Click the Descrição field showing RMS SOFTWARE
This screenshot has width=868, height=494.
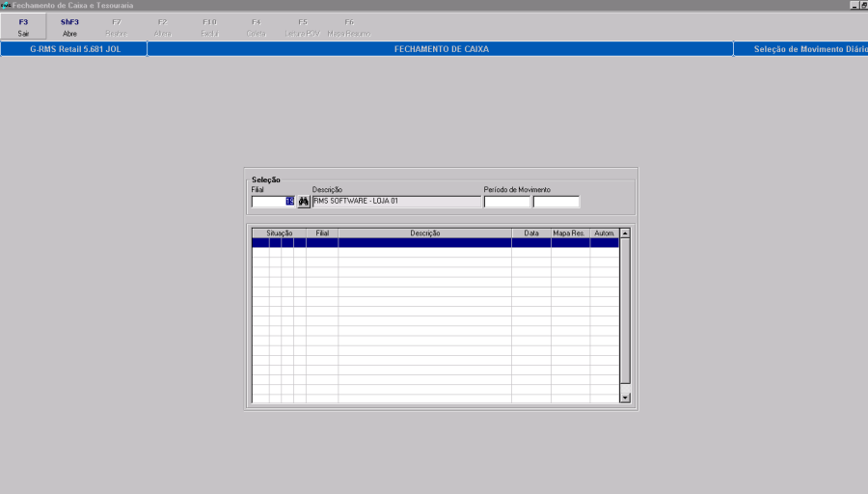[396, 202]
